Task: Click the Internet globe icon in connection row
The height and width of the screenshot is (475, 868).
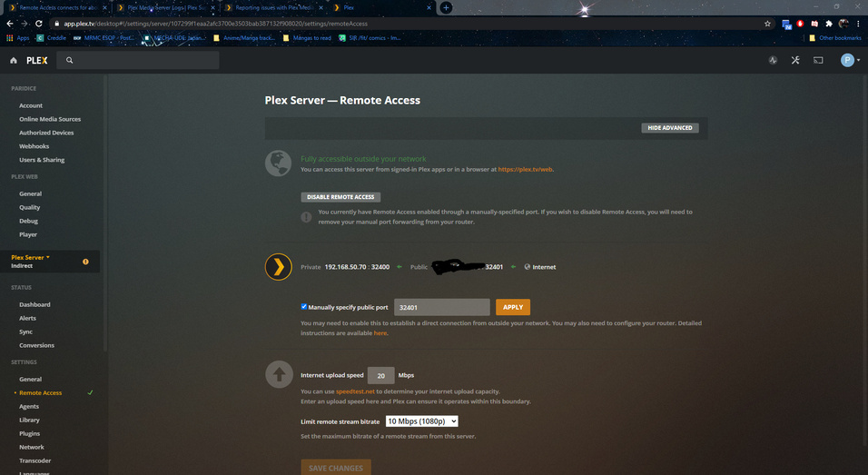Action: click(527, 267)
